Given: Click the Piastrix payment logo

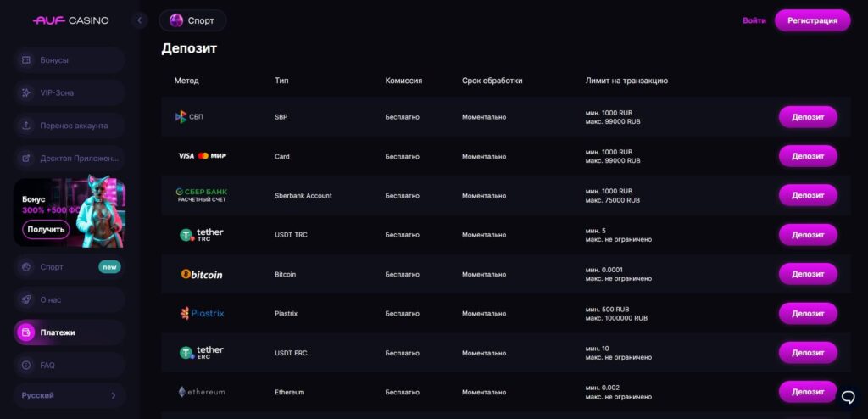Looking at the screenshot, I should pyautogui.click(x=202, y=313).
